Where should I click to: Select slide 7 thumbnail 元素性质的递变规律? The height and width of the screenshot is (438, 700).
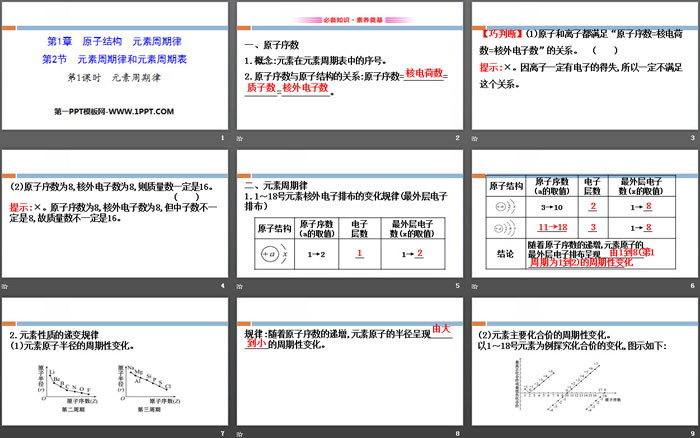point(115,362)
